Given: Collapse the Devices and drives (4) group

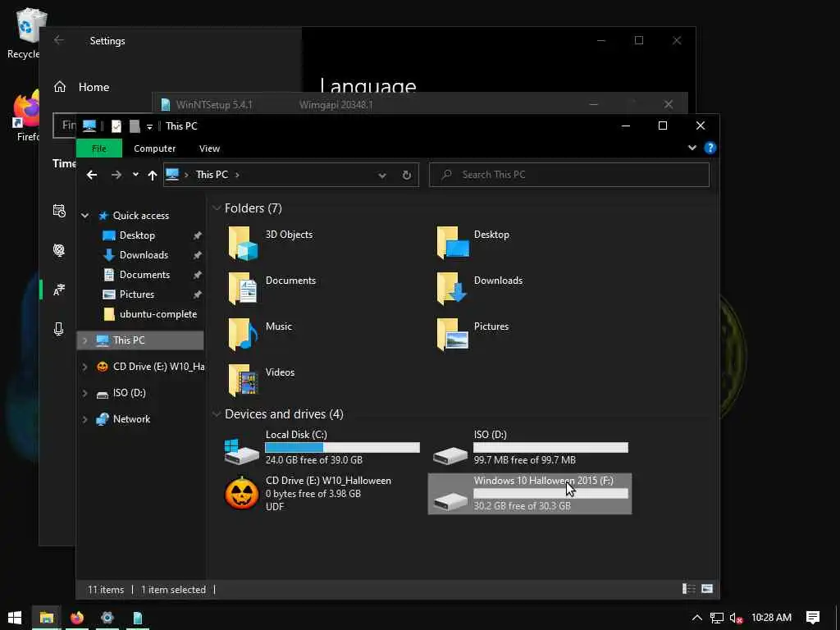Looking at the screenshot, I should (x=217, y=414).
